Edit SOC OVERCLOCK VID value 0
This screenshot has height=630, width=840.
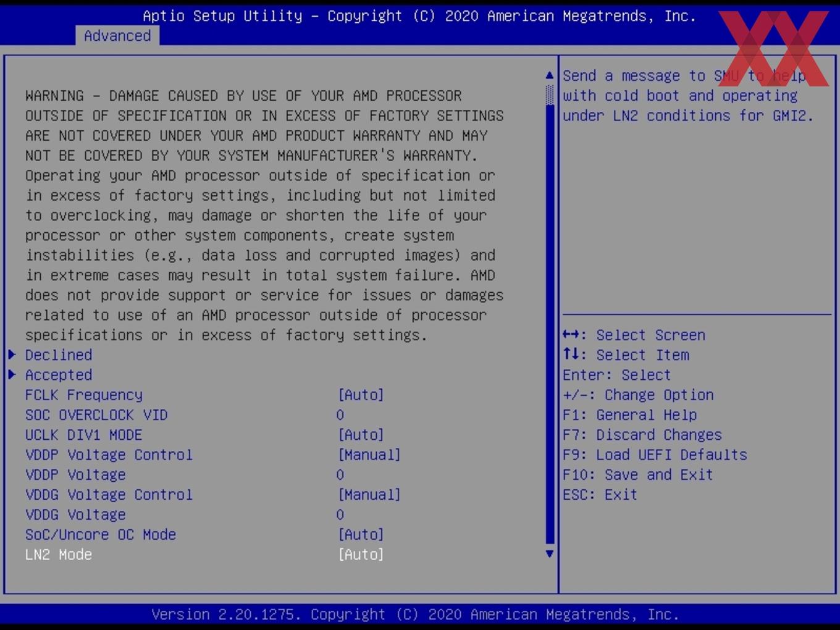click(340, 415)
